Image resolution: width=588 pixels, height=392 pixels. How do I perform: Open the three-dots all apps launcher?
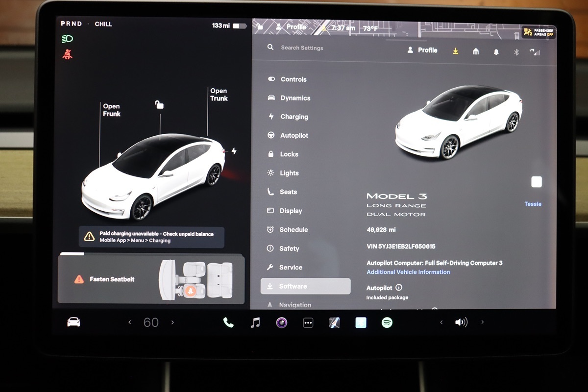[x=308, y=323]
